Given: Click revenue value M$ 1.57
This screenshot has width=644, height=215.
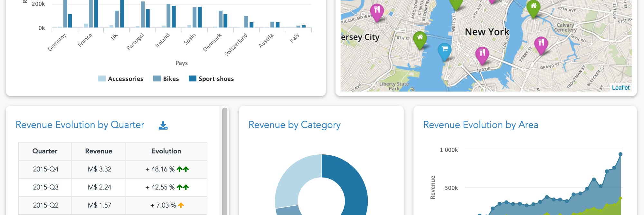Looking at the screenshot, I should [x=99, y=205].
